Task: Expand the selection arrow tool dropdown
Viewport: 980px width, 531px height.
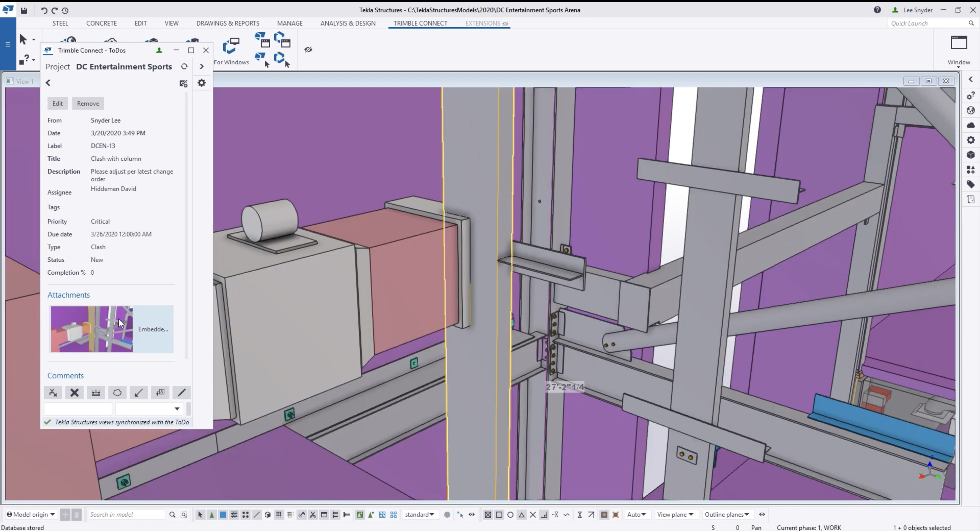Action: pos(33,39)
